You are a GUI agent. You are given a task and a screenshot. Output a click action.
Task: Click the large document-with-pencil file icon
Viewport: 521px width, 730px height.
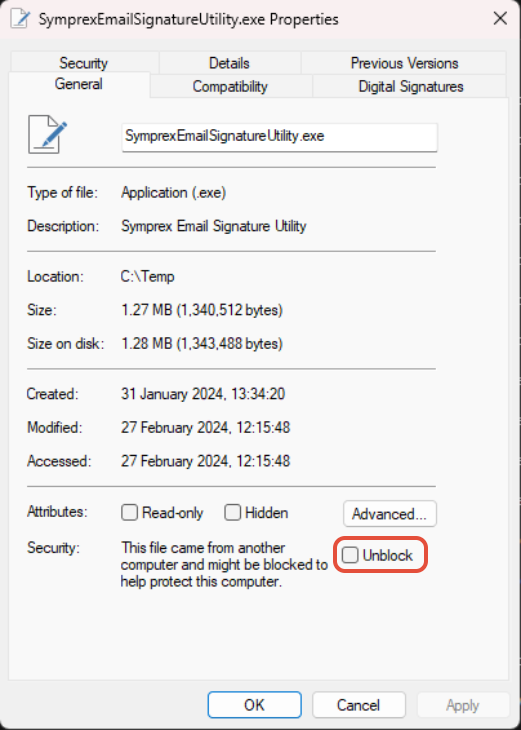point(47,135)
